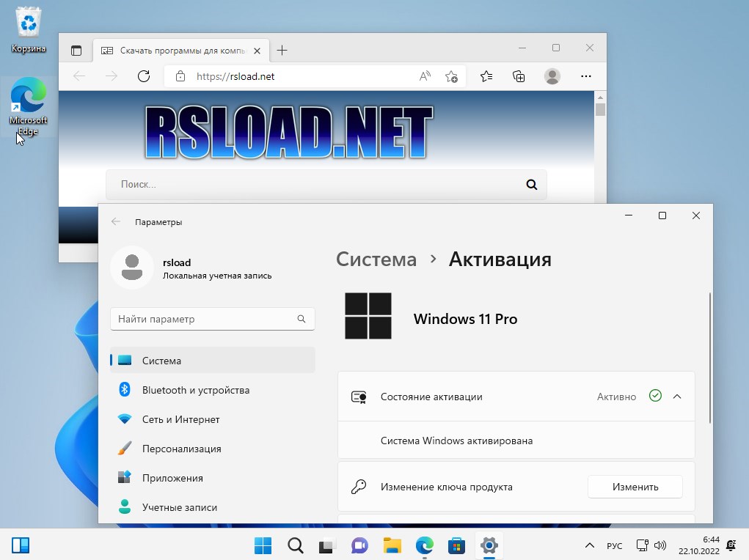This screenshot has width=749, height=560.
Task: Close the rsload.net browser tab
Action: 257,51
